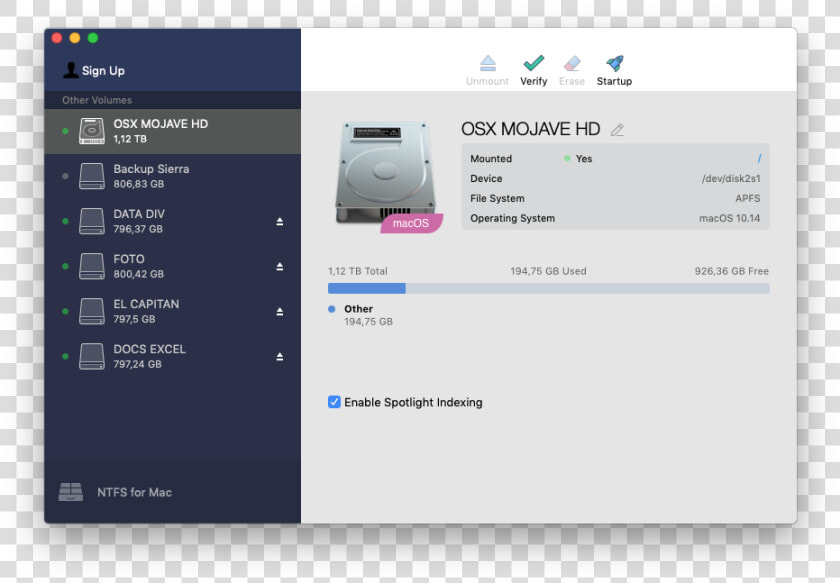The height and width of the screenshot is (583, 840).
Task: Click the 926,36 GB Free text
Action: point(732,271)
